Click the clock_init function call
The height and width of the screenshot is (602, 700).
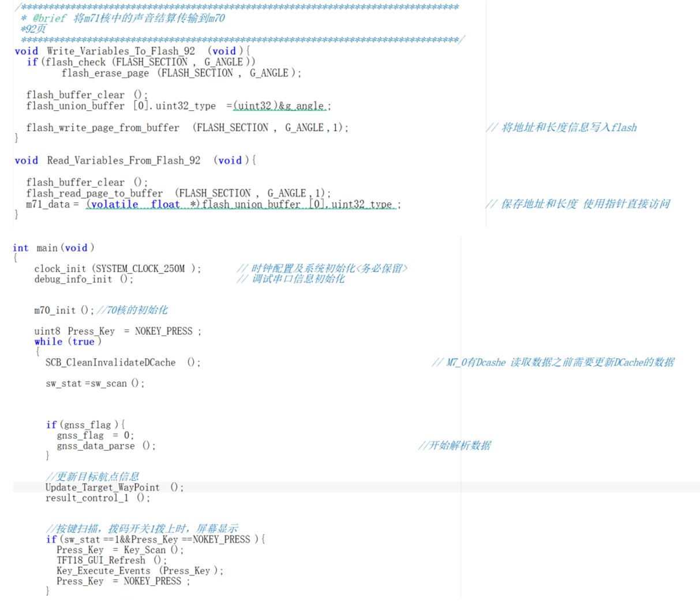pos(59,269)
